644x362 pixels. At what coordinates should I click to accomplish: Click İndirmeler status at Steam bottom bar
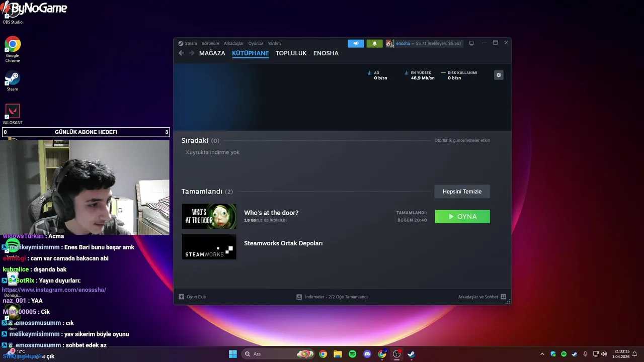(x=332, y=297)
